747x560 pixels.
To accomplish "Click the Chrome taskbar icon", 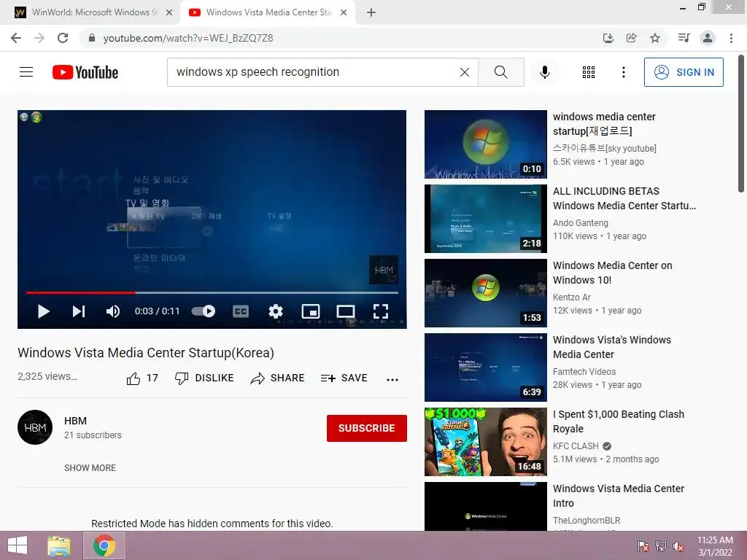I will [104, 545].
